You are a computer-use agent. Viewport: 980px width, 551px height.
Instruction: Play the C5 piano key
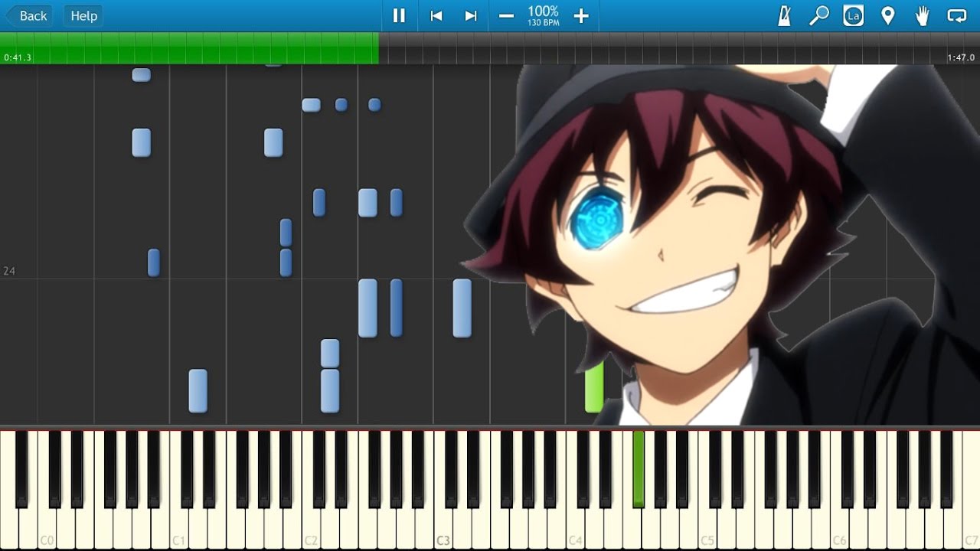point(707,528)
